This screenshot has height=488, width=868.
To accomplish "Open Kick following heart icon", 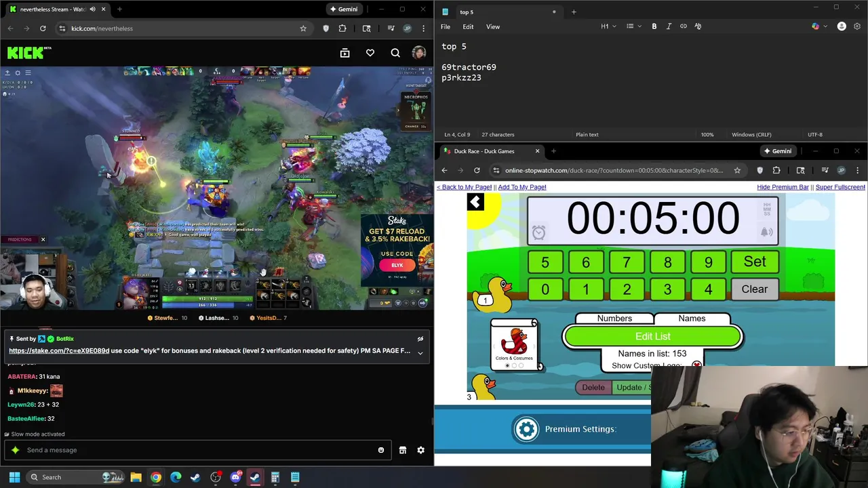I will [370, 53].
